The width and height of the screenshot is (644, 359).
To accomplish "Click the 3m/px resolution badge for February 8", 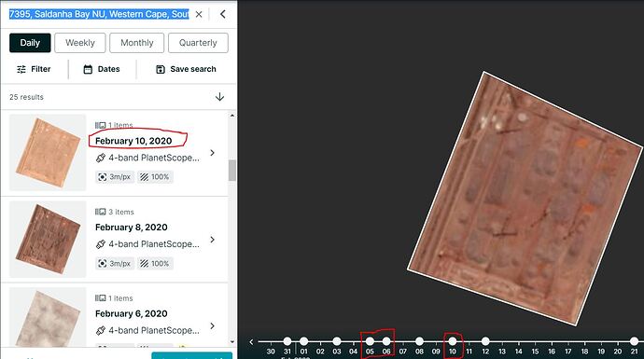I will tap(115, 263).
